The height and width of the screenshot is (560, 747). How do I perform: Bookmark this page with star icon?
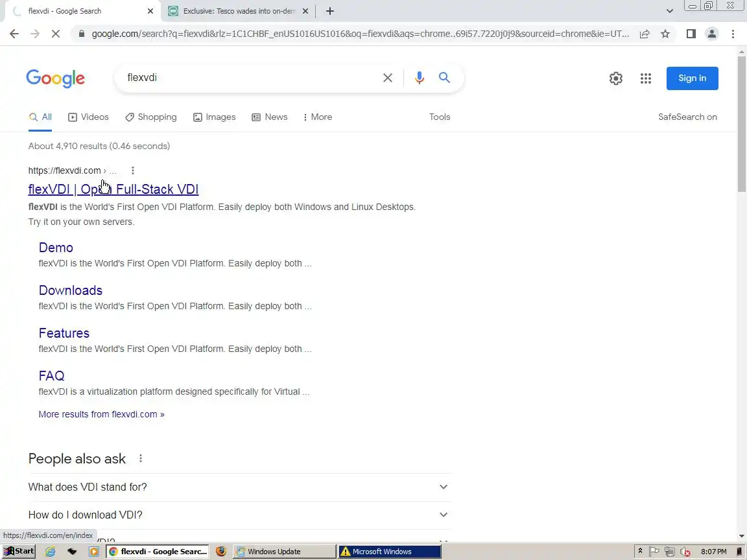(x=665, y=34)
